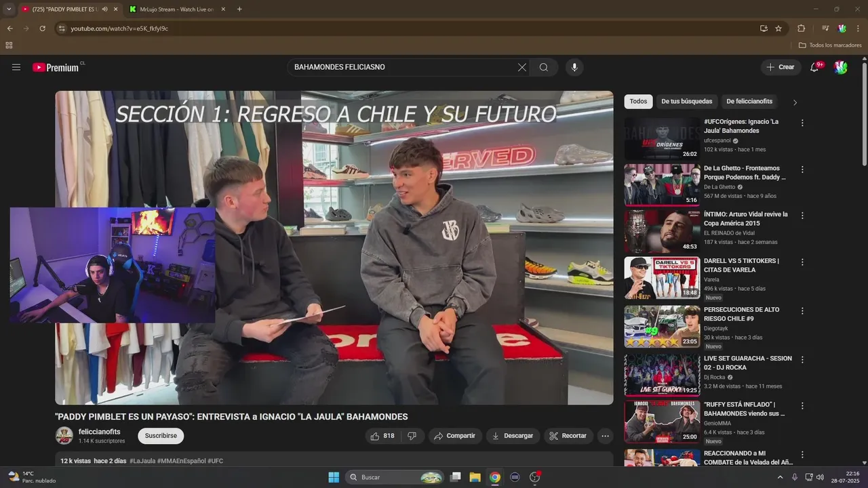Reload the YouTube page
The image size is (868, 488).
click(x=42, y=28)
